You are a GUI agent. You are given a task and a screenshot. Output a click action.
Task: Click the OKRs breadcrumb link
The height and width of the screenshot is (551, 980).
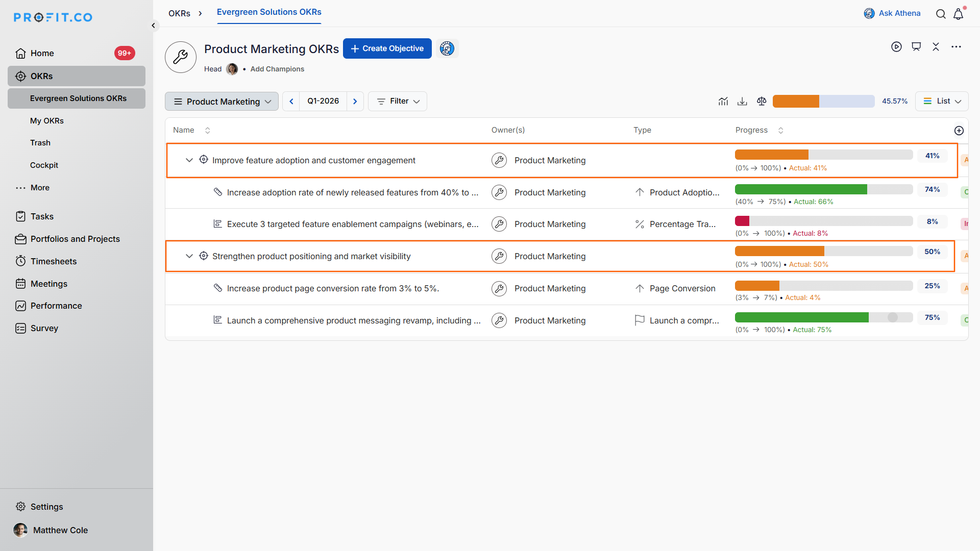pos(179,13)
